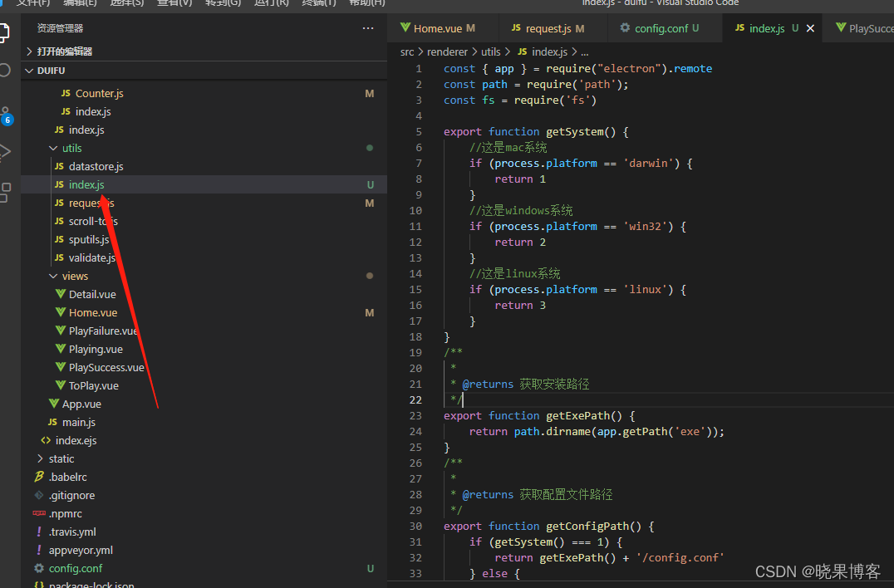Open the Run and Debug icon
The height and width of the screenshot is (588, 894).
(4, 151)
